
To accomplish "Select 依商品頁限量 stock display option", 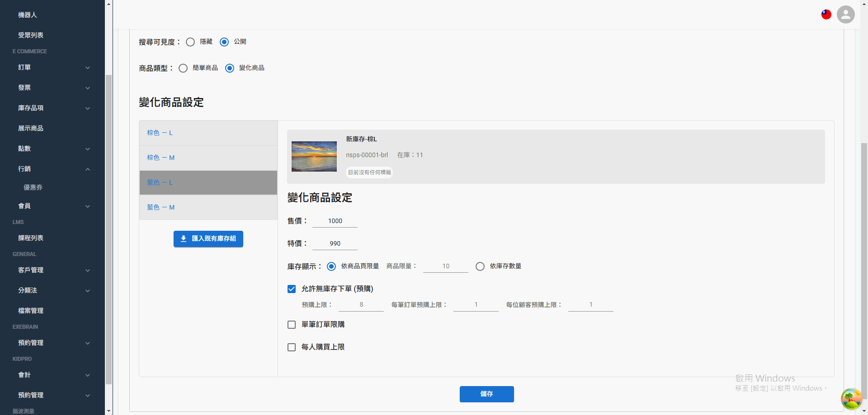I will pyautogui.click(x=331, y=266).
